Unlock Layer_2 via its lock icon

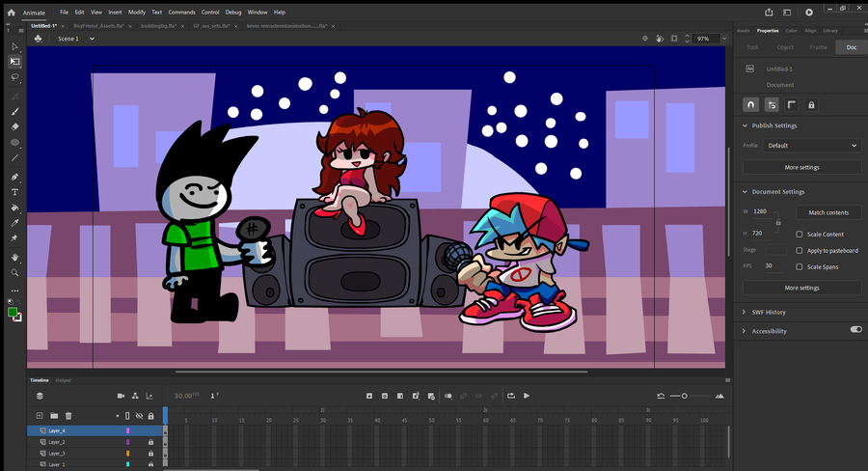point(150,442)
